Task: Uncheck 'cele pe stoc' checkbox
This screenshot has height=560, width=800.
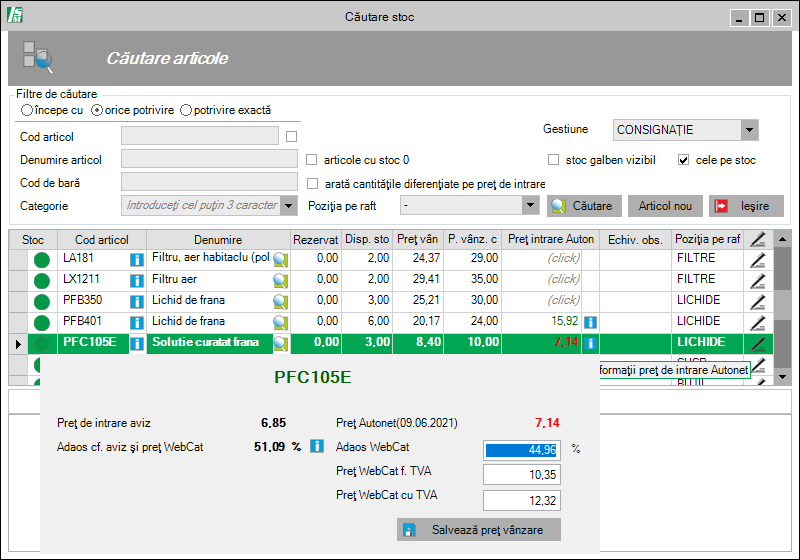Action: (683, 160)
